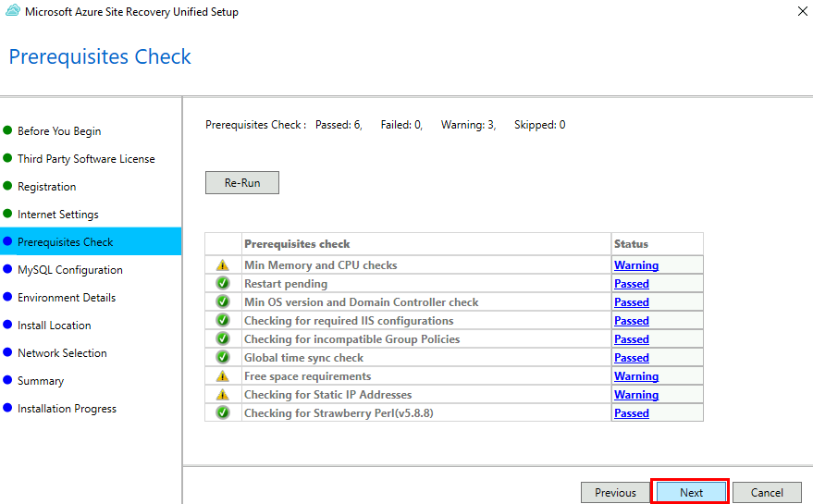
Task: Open Warning link for Static IP Addresses
Action: coord(636,395)
